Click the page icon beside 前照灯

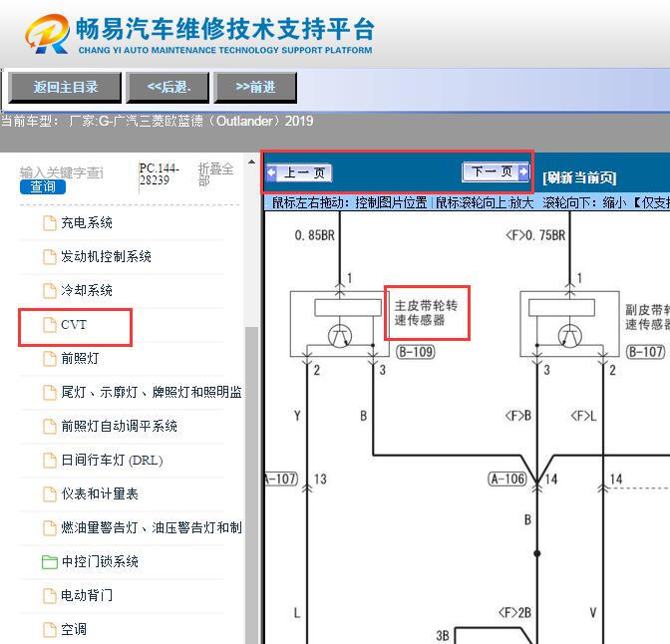[x=50, y=359]
